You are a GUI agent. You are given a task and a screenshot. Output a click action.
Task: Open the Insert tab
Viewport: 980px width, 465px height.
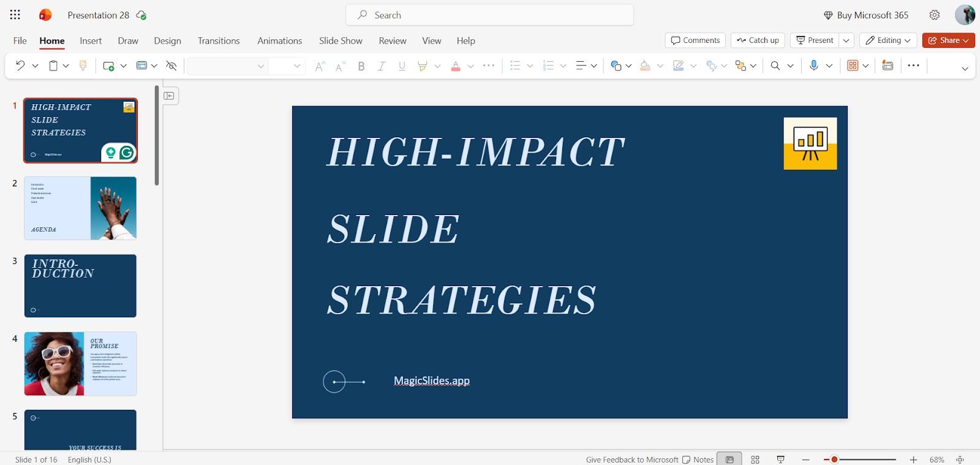coord(91,41)
